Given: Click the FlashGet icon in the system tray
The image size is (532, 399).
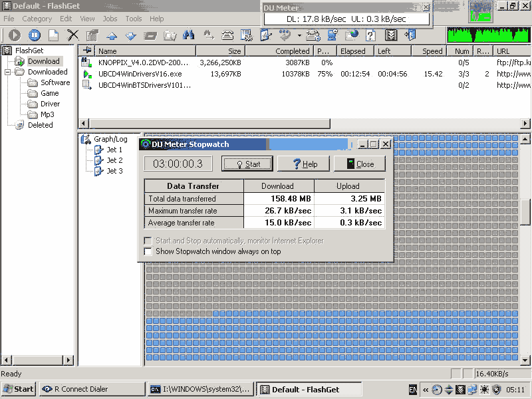Looking at the screenshot, I should point(460,390).
